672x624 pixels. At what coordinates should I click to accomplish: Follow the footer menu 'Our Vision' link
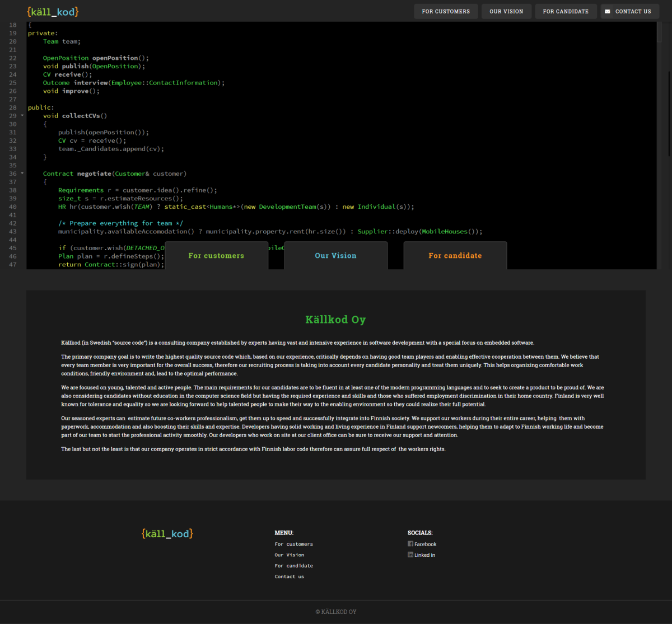click(289, 555)
